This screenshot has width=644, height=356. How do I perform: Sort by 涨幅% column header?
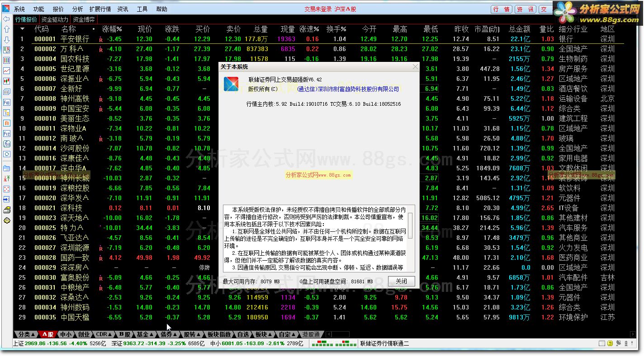pyautogui.click(x=112, y=29)
